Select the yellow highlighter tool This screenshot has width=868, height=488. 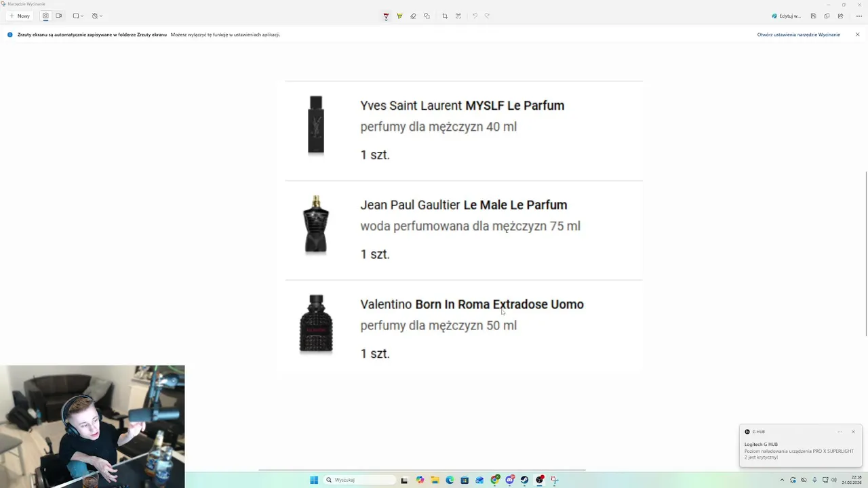[x=399, y=16]
